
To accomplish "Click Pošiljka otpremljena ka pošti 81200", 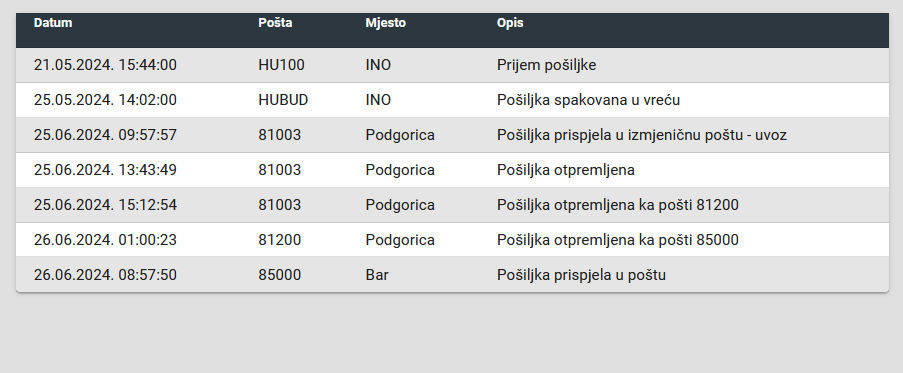I will [618, 205].
